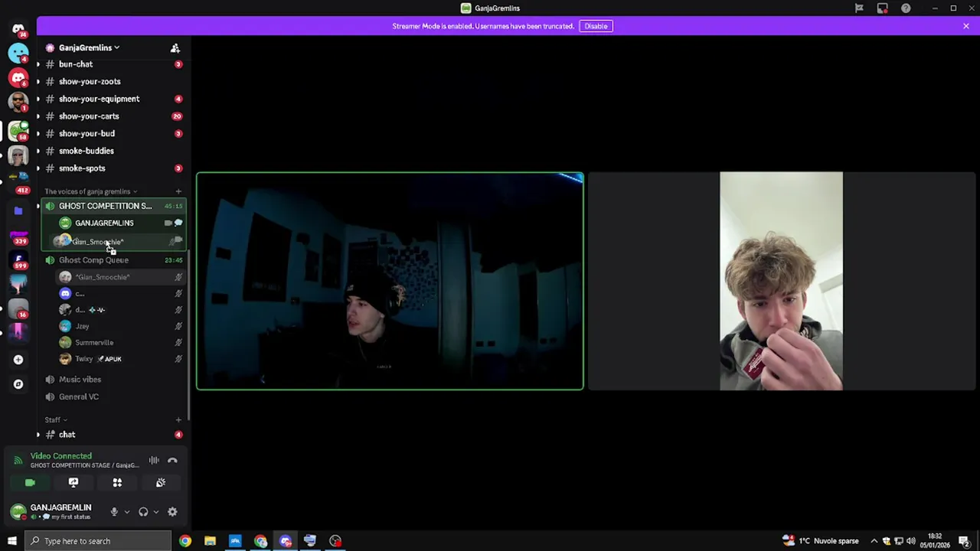Toggle noise suppression waveform icon
Viewport: 980px width, 551px height.
click(154, 461)
